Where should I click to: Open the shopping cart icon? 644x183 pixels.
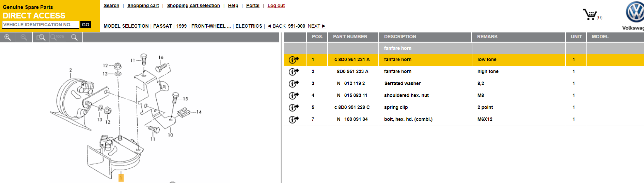pyautogui.click(x=590, y=15)
